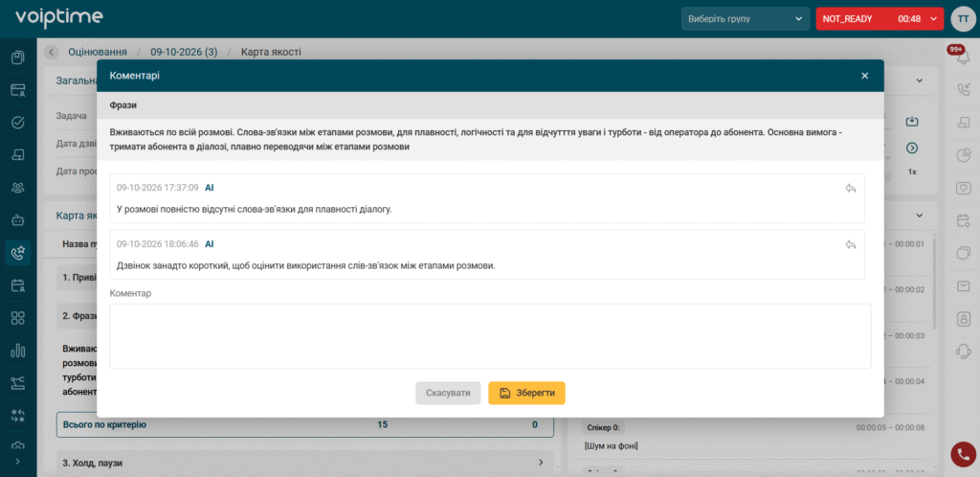Open the pie chart icon in right sidebar
This screenshot has height=477, width=980.
coord(963,155)
